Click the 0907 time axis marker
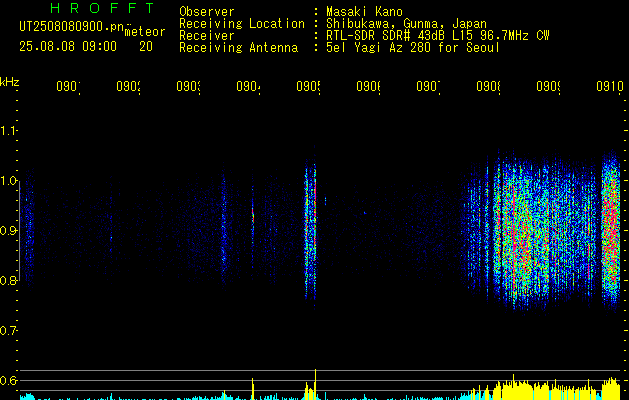629x400 pixels. 428,86
